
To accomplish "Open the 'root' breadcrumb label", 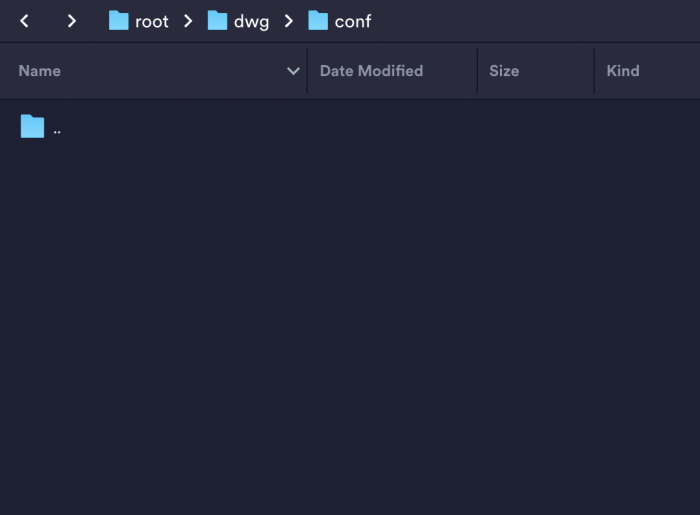I will click(152, 21).
